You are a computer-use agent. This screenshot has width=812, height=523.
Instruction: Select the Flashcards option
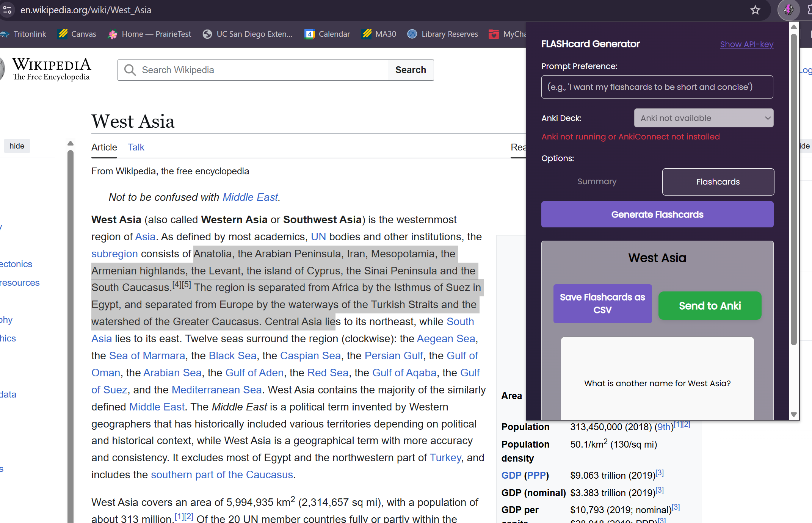[718, 182]
